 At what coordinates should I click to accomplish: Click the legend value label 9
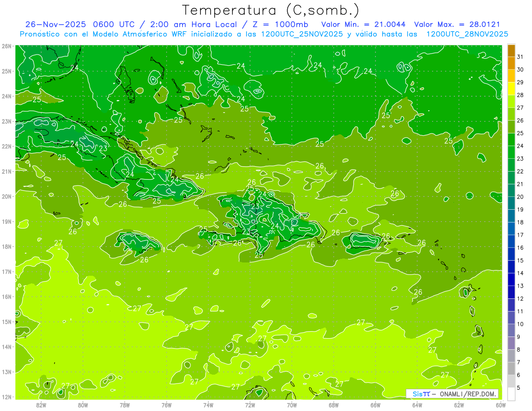coord(519,337)
